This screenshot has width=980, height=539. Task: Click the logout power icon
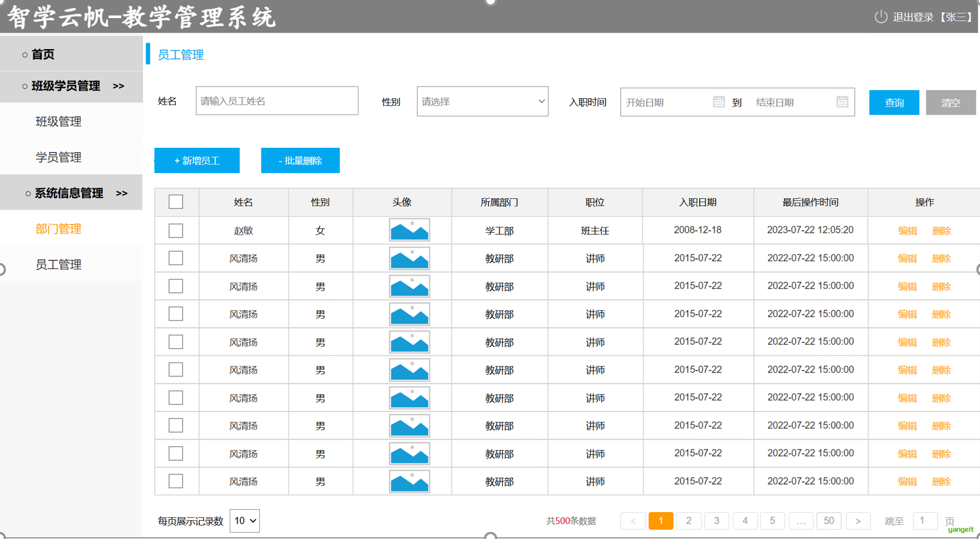click(x=881, y=17)
